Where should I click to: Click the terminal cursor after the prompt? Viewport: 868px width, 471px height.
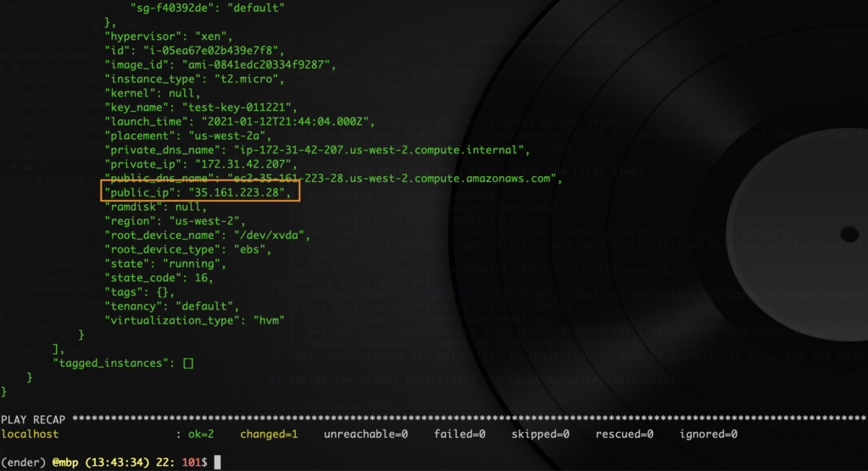tap(217, 462)
